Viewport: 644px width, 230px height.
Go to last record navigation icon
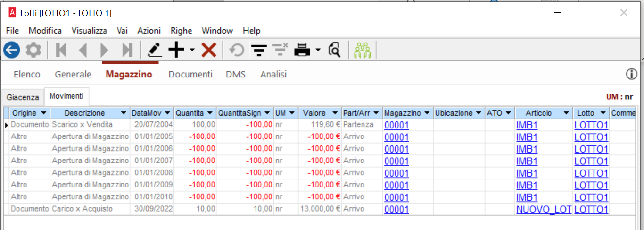point(127,50)
